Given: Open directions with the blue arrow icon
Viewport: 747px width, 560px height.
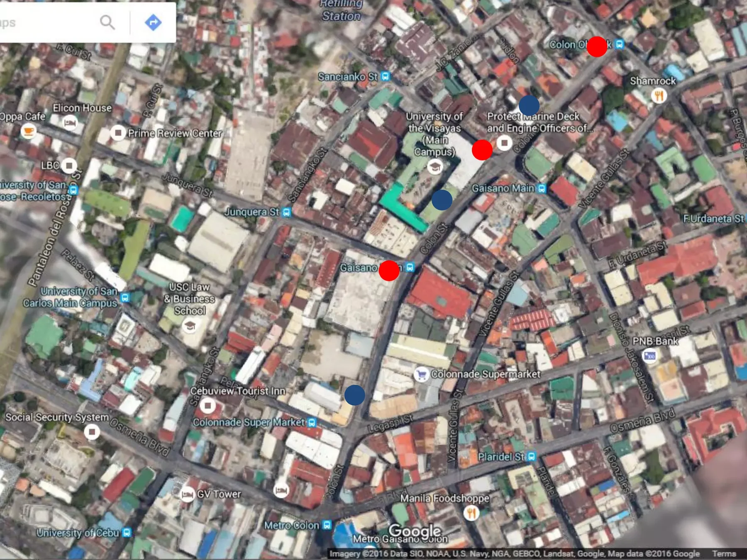Looking at the screenshot, I should [x=153, y=22].
